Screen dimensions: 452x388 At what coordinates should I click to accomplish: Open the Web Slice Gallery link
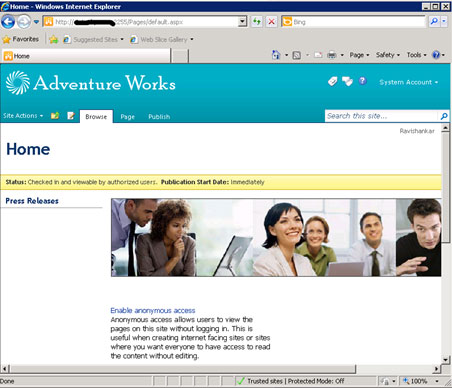162,39
